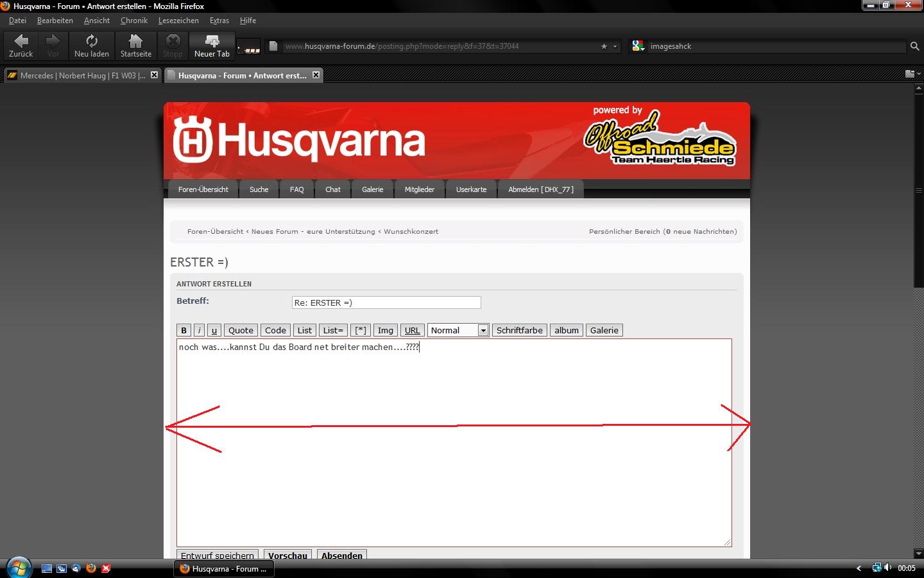Click inside the Betreff subject field

[x=386, y=302]
